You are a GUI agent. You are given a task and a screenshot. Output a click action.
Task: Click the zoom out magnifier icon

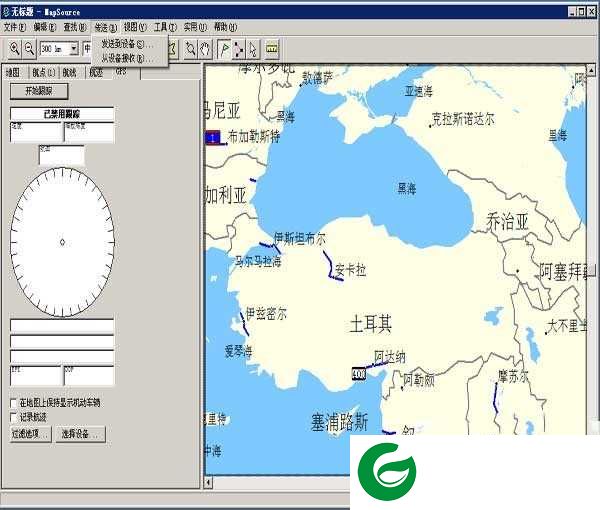[29, 49]
